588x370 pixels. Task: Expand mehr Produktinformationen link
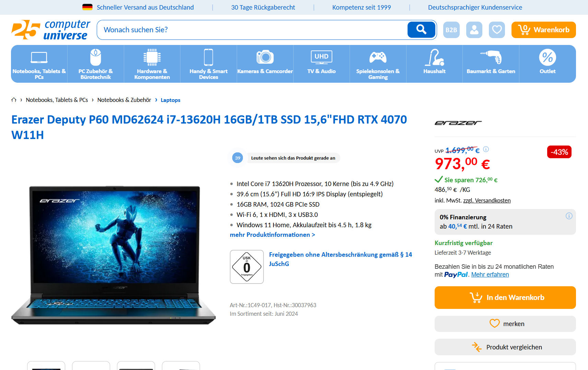(272, 235)
